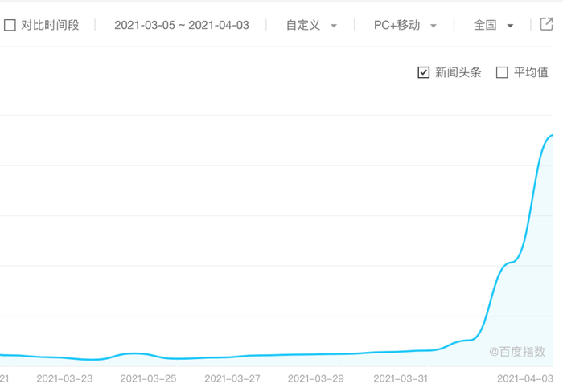Click the 2021-03-29 axis date label
The height and width of the screenshot is (392, 563).
pos(315,378)
